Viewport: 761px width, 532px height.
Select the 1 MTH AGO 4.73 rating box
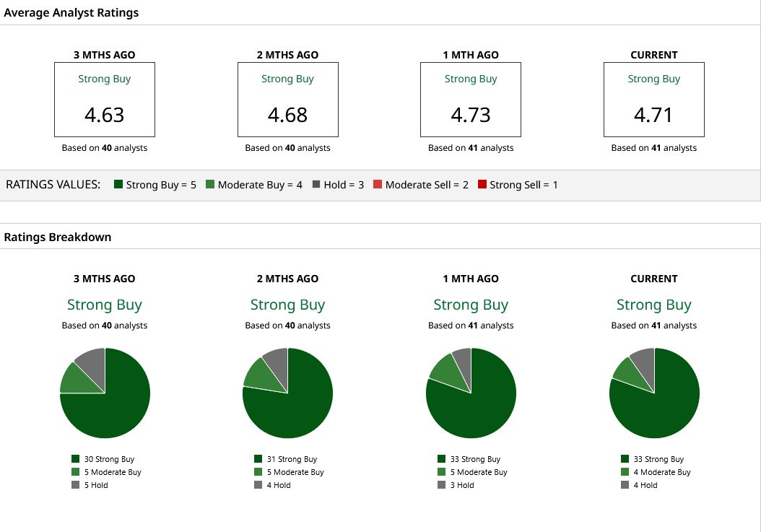[x=471, y=100]
